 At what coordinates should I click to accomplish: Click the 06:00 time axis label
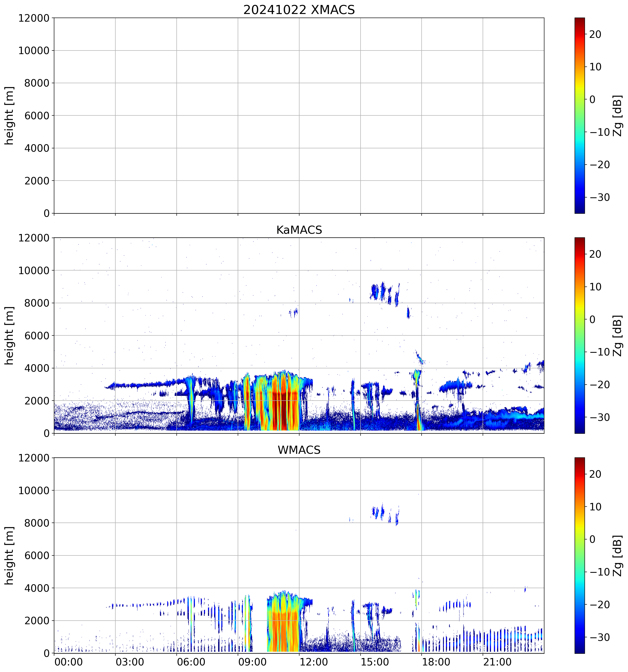coord(191,662)
